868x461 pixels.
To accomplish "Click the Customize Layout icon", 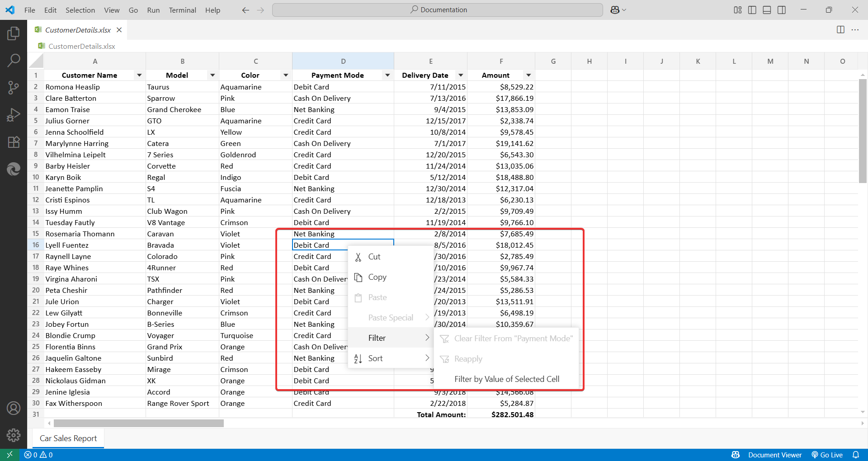I will 738,10.
